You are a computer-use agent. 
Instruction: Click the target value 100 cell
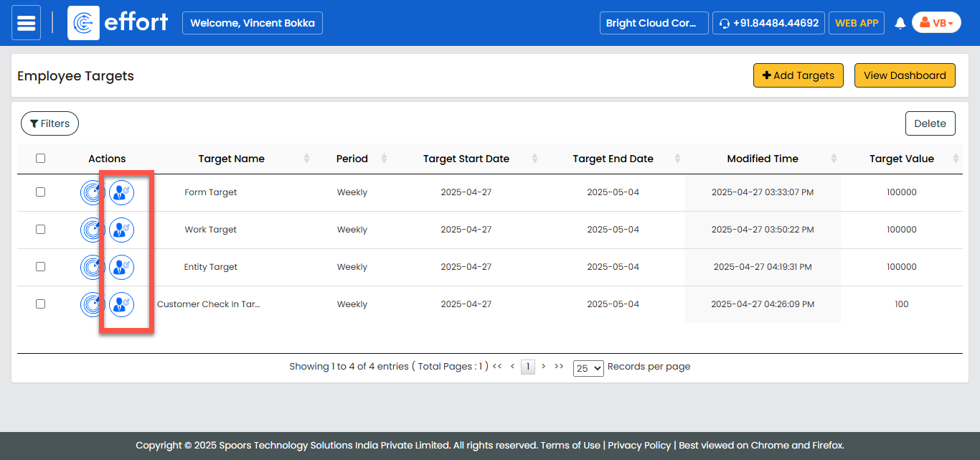tap(902, 304)
